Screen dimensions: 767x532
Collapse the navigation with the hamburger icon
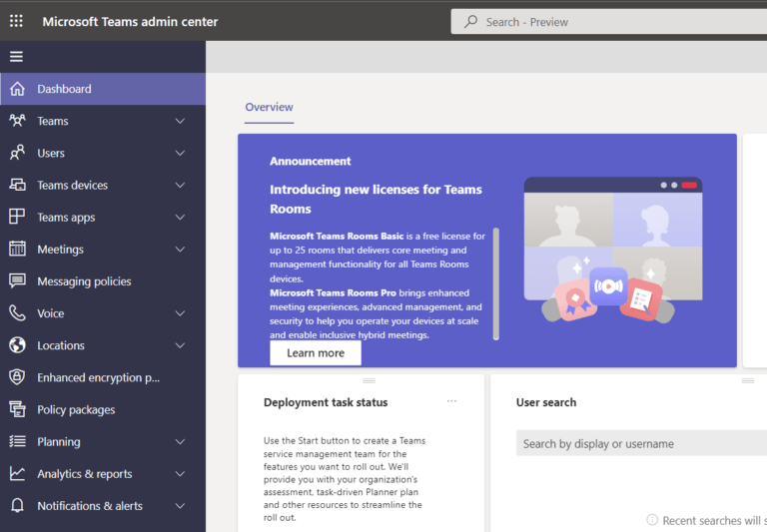point(16,57)
